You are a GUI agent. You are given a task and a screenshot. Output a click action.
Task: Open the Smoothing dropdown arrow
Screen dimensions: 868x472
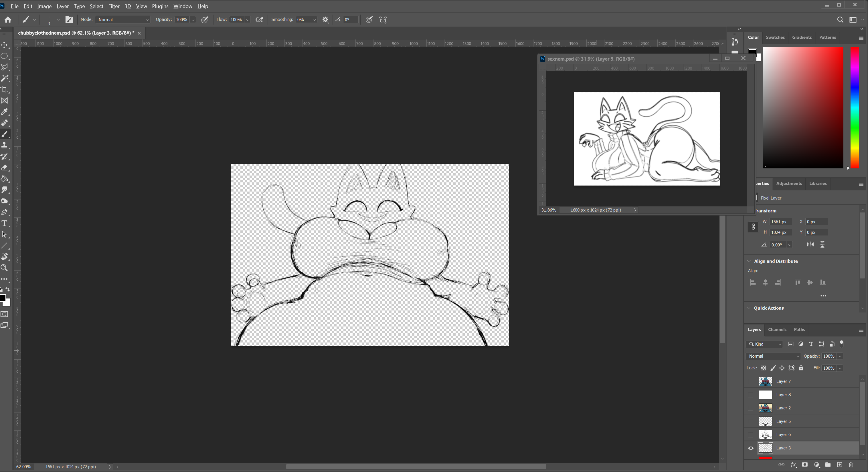(314, 20)
